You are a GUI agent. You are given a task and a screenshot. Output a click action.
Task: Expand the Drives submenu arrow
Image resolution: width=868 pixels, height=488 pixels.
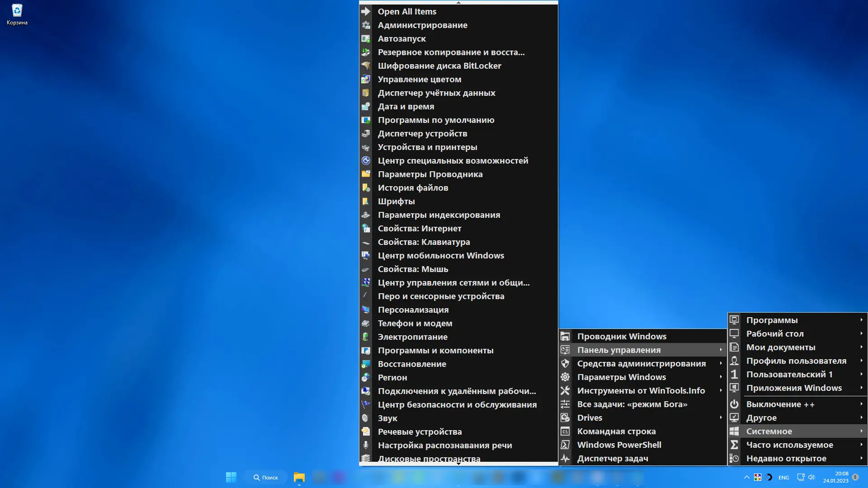point(721,418)
